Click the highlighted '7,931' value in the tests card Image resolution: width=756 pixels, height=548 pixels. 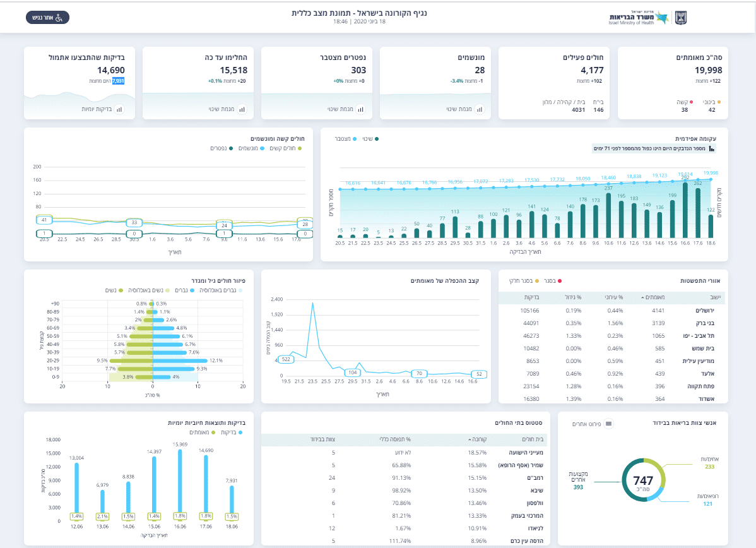click(x=118, y=81)
